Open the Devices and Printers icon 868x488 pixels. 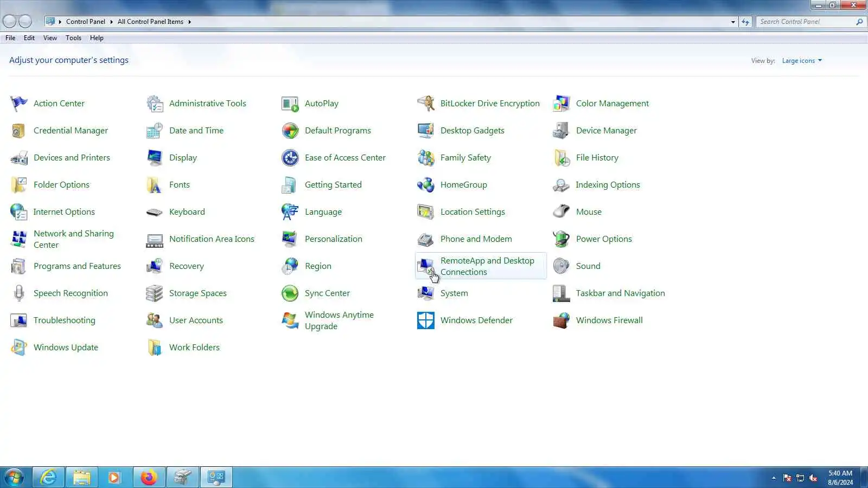[x=19, y=157]
